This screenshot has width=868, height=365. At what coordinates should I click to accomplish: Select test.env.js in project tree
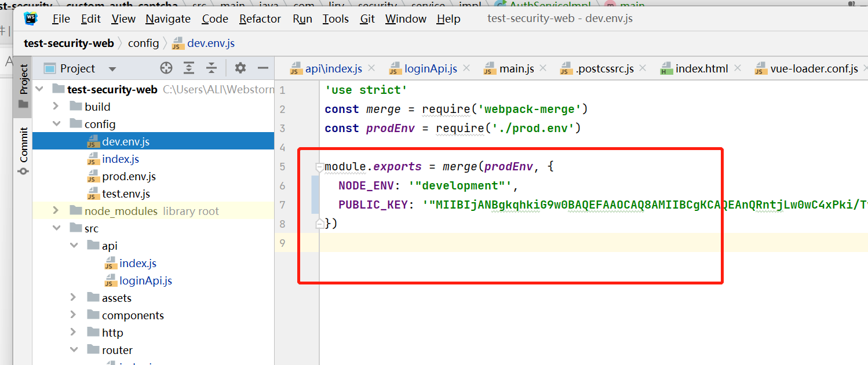(153, 194)
